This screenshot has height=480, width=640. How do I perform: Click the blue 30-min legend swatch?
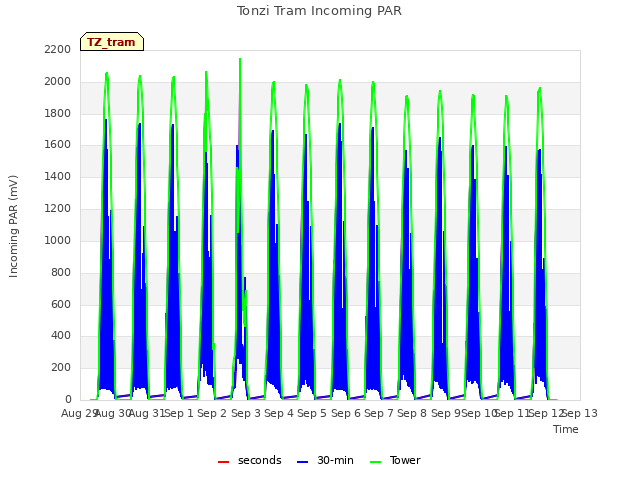coord(302,462)
